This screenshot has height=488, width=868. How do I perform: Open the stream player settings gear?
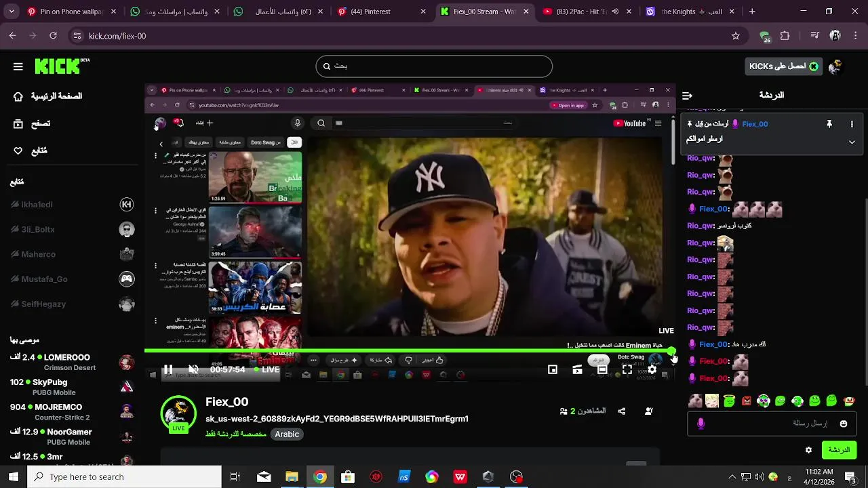(652, 369)
